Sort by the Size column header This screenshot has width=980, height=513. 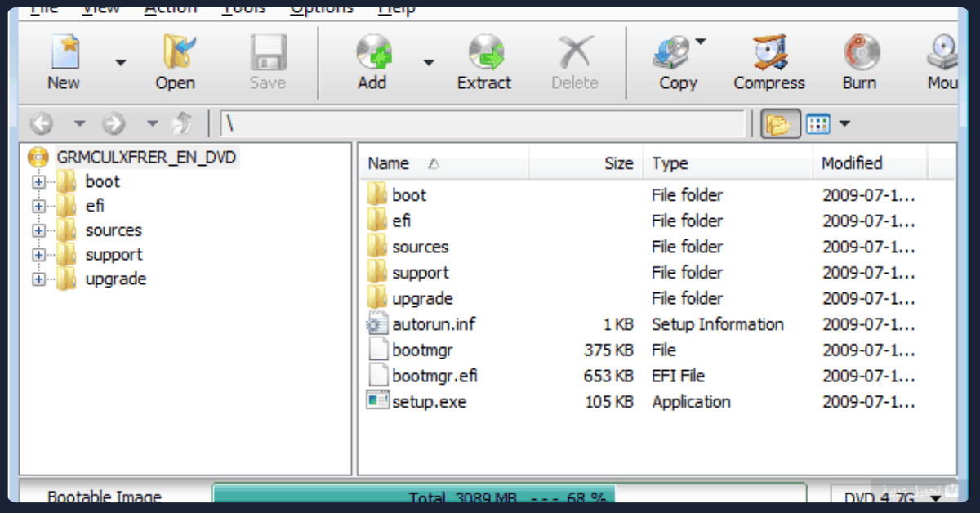(x=586, y=163)
